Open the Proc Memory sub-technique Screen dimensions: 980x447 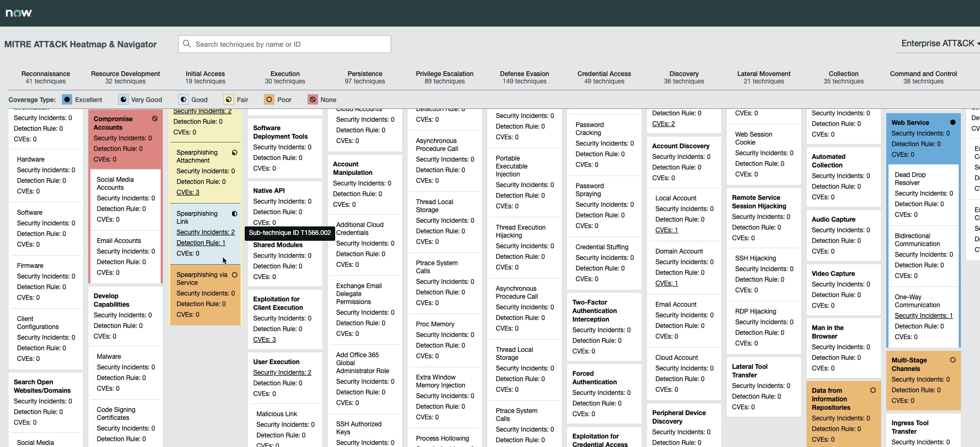tap(435, 324)
